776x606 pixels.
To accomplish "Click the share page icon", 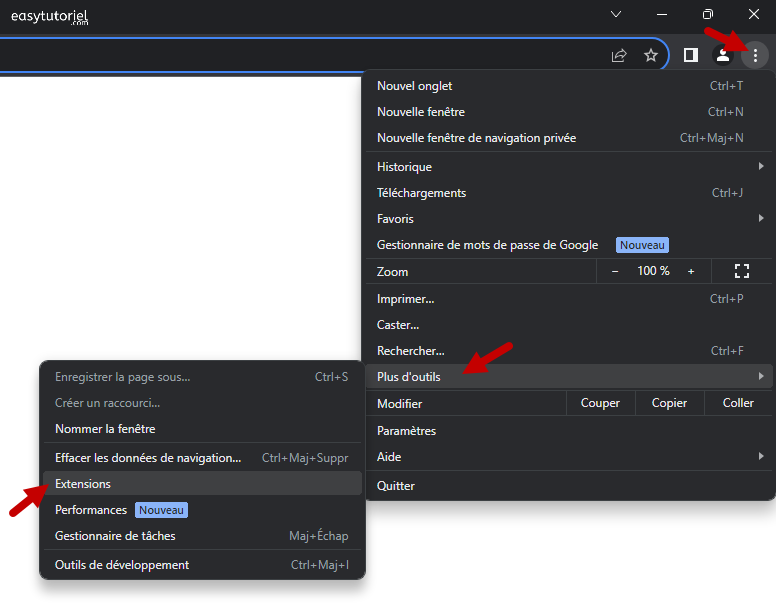I will pos(619,55).
